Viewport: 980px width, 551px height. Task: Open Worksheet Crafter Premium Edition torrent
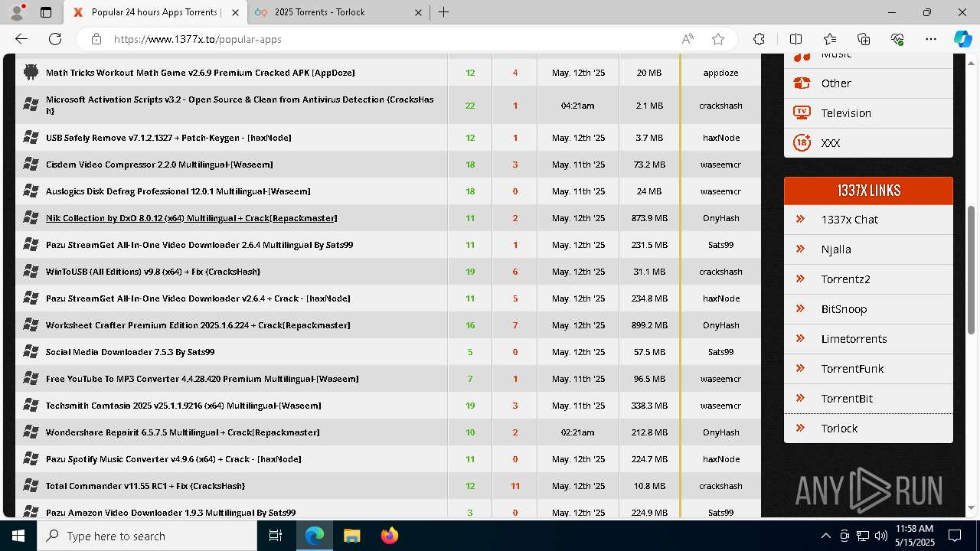click(198, 325)
